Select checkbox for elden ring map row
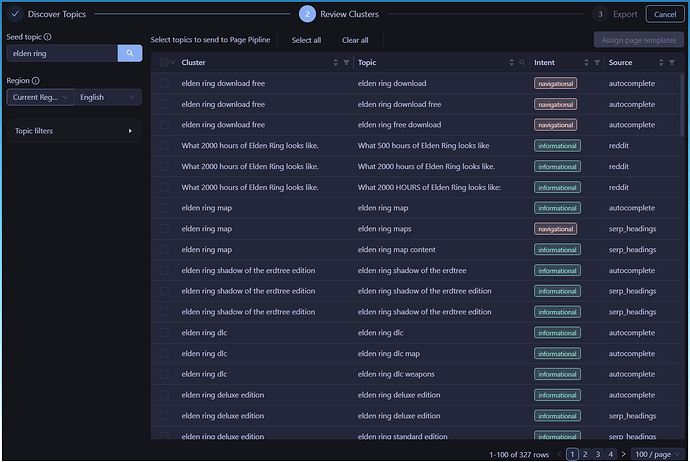Viewport: 690px width, 462px height. click(x=164, y=208)
